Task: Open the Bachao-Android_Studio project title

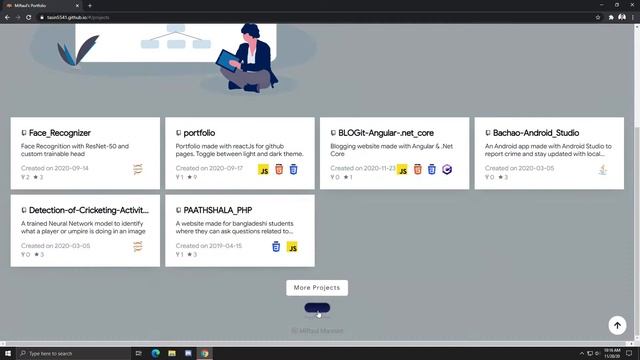Action: pyautogui.click(x=536, y=133)
